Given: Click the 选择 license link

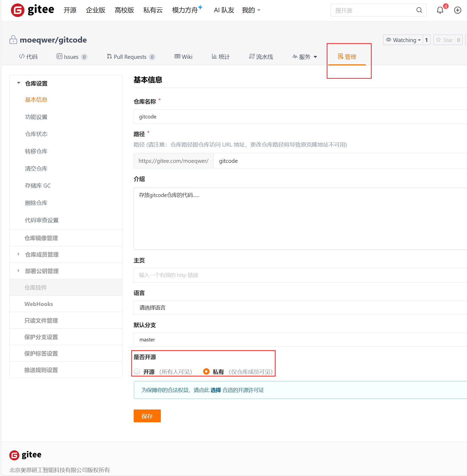Looking at the screenshot, I should [x=216, y=390].
